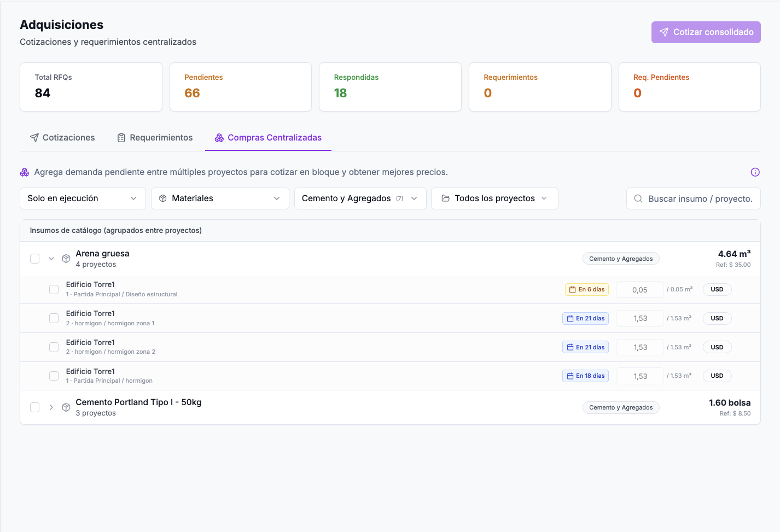
Task: Click the clipboard icon in Requerimientos tab
Action: [121, 138]
